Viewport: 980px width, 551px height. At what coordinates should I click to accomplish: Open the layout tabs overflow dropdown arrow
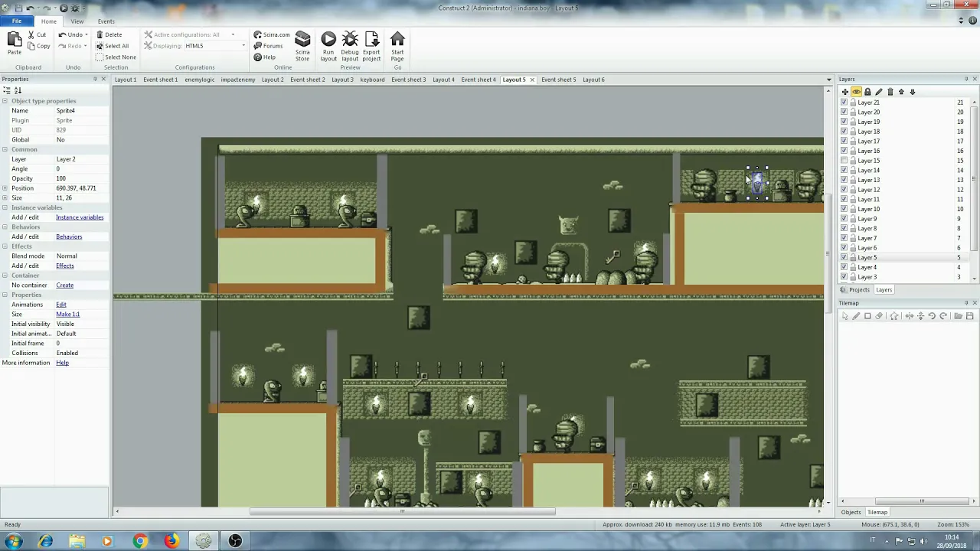tap(828, 80)
